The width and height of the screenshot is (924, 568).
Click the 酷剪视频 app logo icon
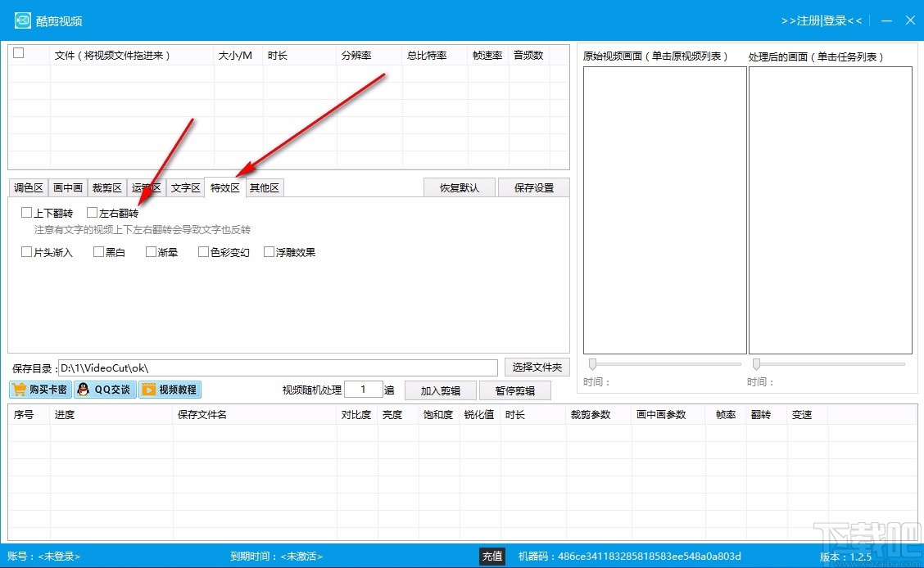(22, 20)
